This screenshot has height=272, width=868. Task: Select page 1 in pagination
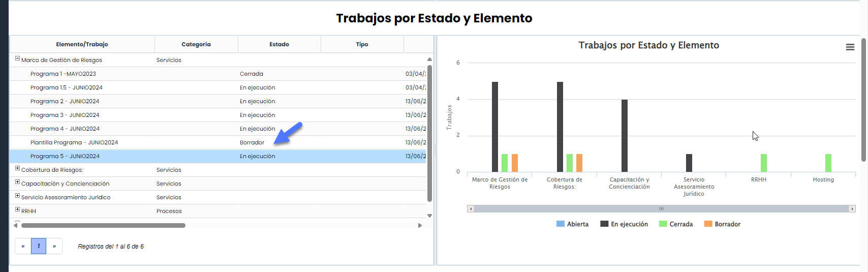[x=39, y=246]
